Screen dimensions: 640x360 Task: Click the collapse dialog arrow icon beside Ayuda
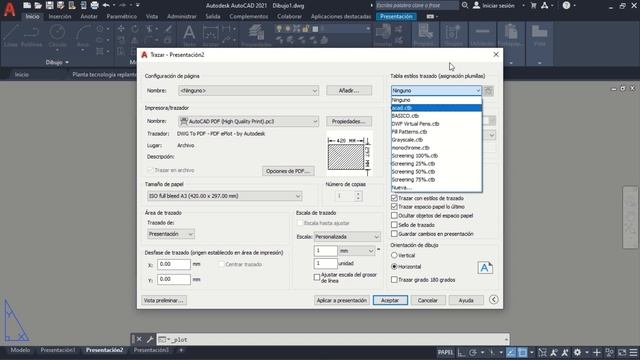click(x=493, y=300)
